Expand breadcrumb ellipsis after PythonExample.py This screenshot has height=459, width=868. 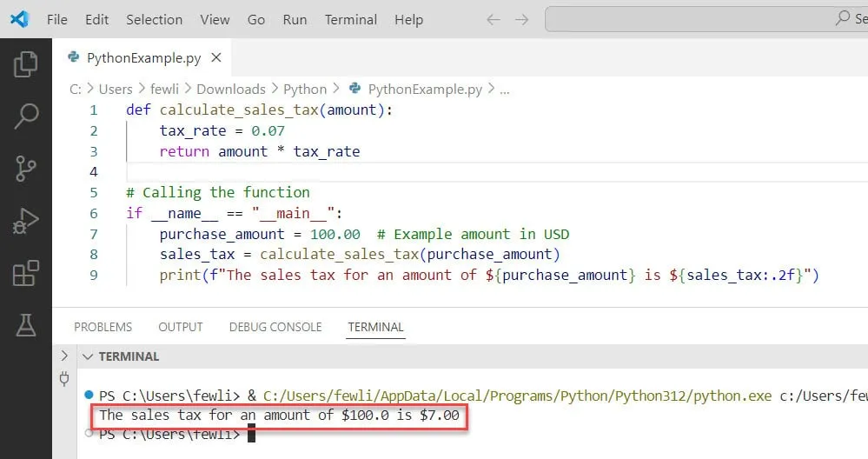click(x=505, y=89)
